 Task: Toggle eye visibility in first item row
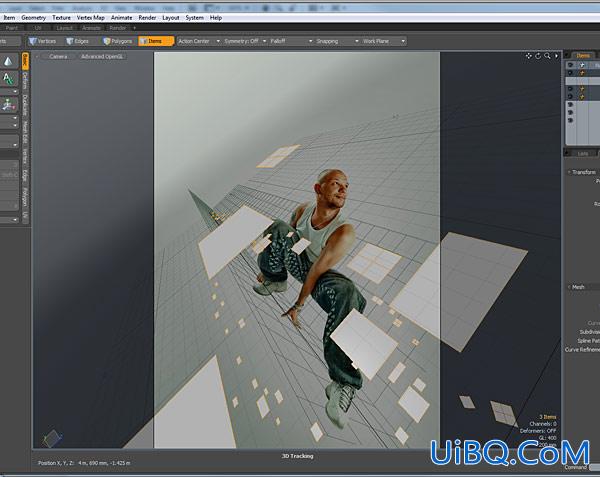point(570,65)
